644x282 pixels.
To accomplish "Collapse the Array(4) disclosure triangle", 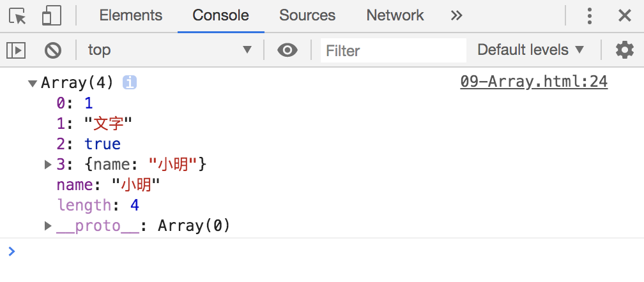I will click(x=32, y=83).
